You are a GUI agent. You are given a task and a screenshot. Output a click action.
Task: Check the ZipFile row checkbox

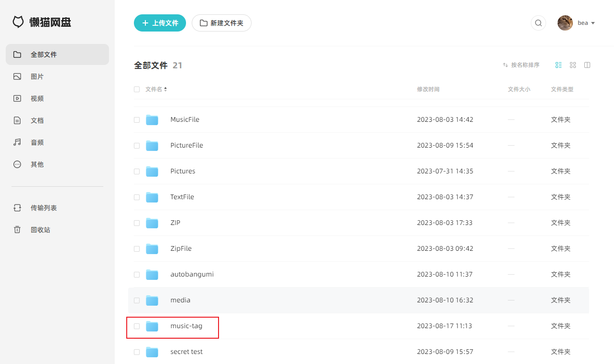pyautogui.click(x=137, y=249)
